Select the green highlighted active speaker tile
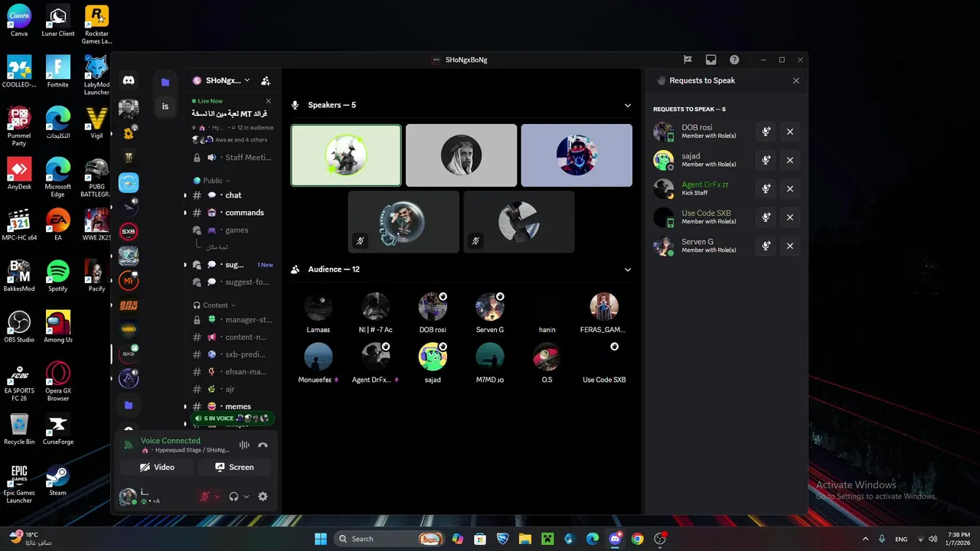Viewport: 980px width, 551px height. click(346, 155)
